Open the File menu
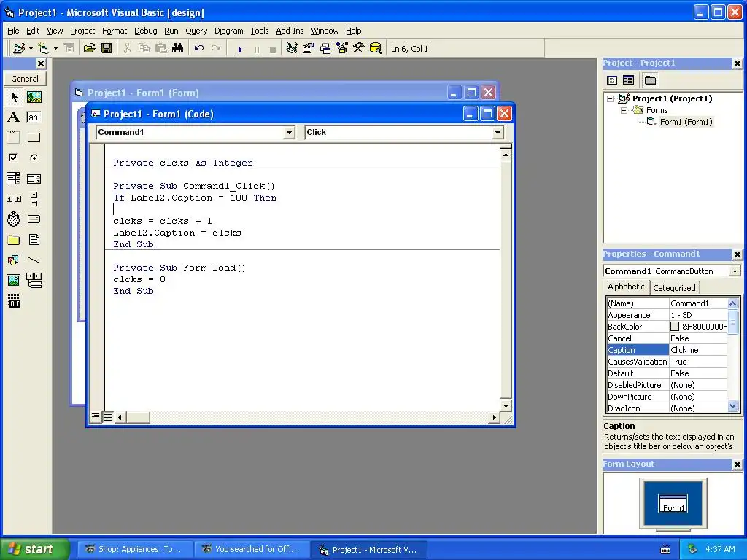 point(13,31)
